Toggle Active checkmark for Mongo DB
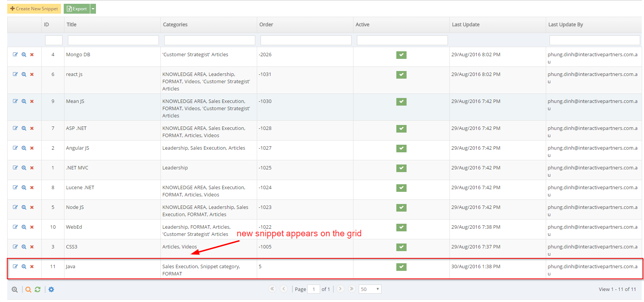644x302 pixels. click(x=401, y=55)
